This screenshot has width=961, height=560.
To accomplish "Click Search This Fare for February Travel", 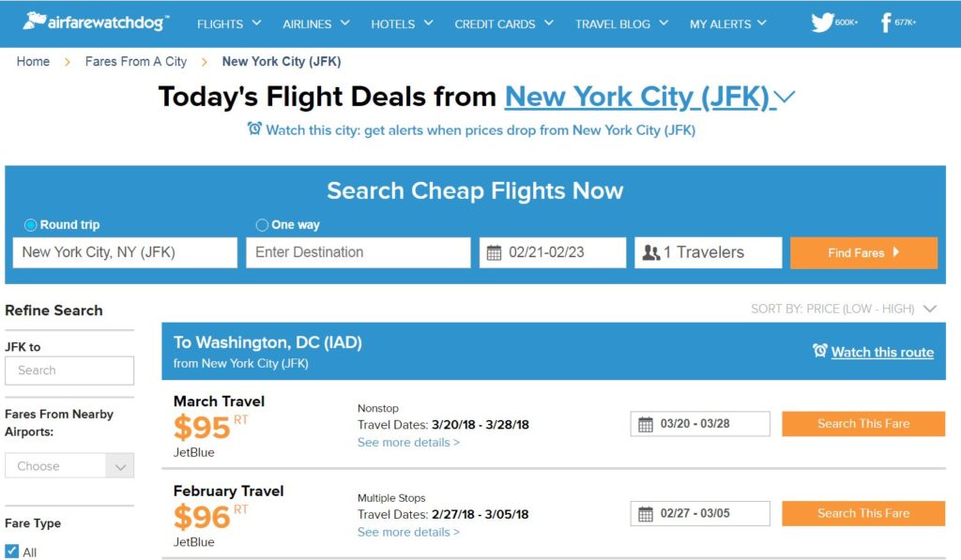I will point(863,513).
